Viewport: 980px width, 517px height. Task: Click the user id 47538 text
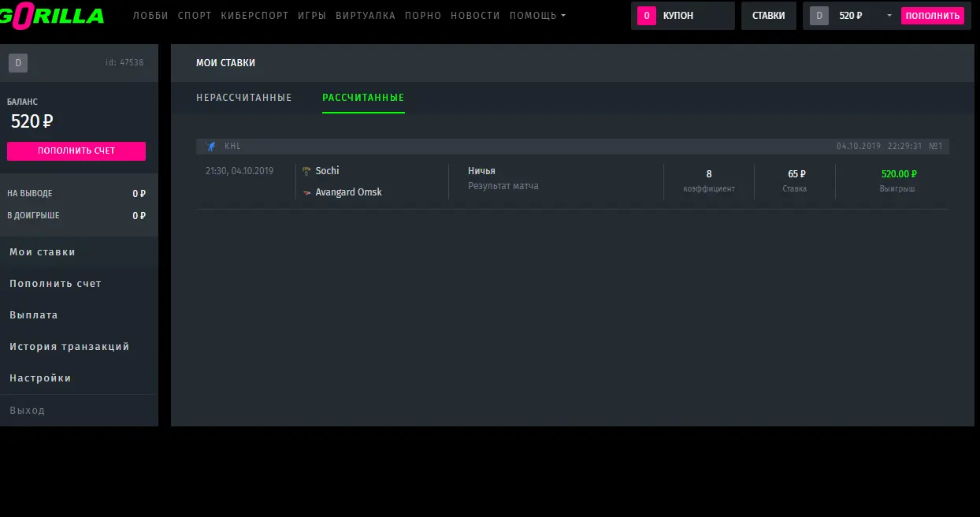[124, 63]
